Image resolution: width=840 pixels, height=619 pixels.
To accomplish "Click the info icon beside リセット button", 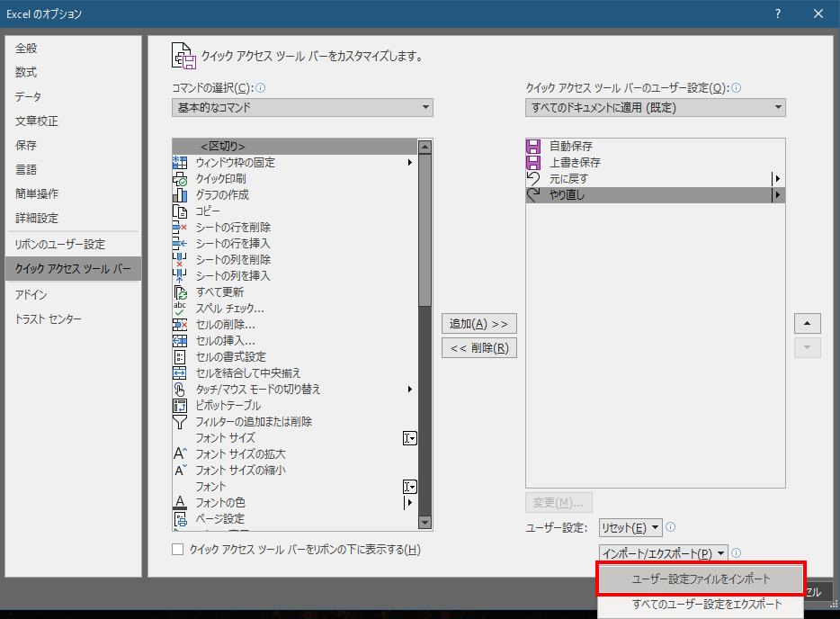I will tap(670, 527).
